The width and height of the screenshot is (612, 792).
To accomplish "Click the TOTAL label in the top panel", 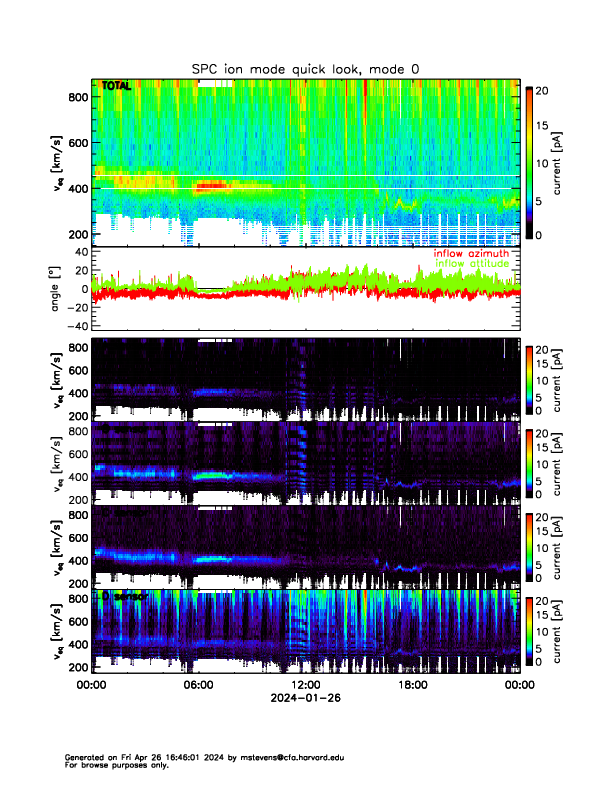I will pyautogui.click(x=115, y=87).
